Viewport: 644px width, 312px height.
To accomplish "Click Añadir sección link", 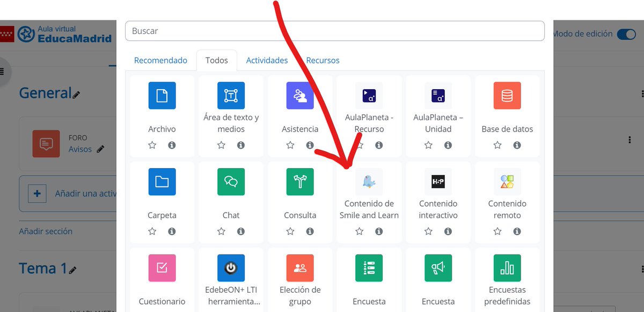I will 46,231.
